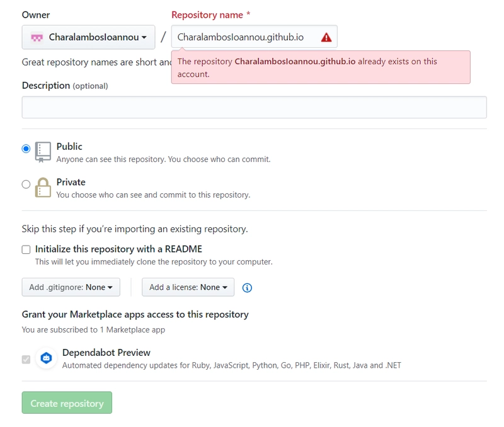Click the Public option label text
504x427 pixels.
pos(69,146)
